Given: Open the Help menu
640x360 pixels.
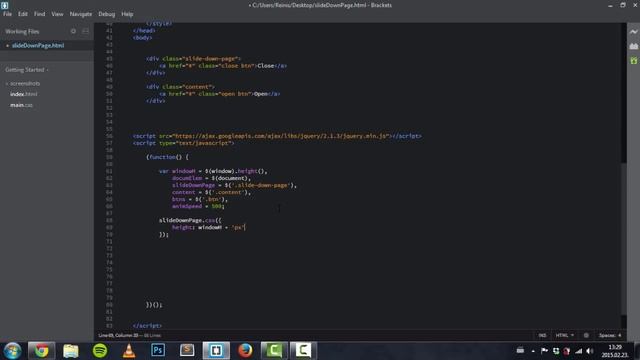Looking at the screenshot, I should [x=127, y=14].
